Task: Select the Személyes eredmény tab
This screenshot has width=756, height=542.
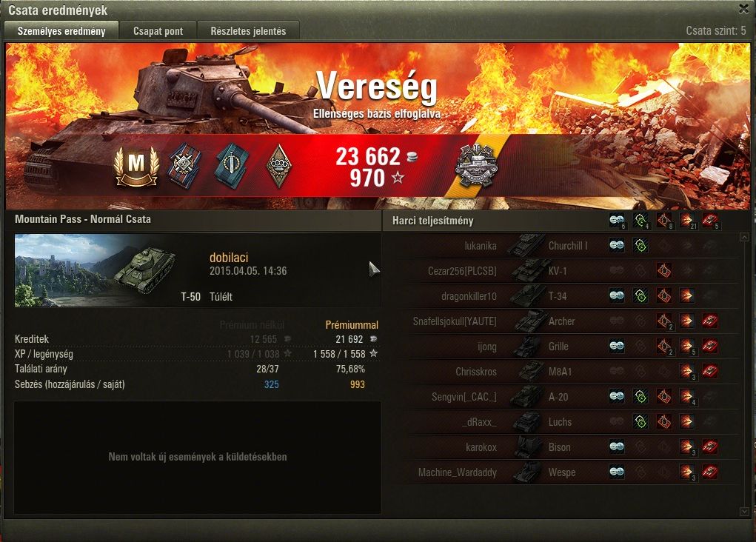Action: click(61, 31)
